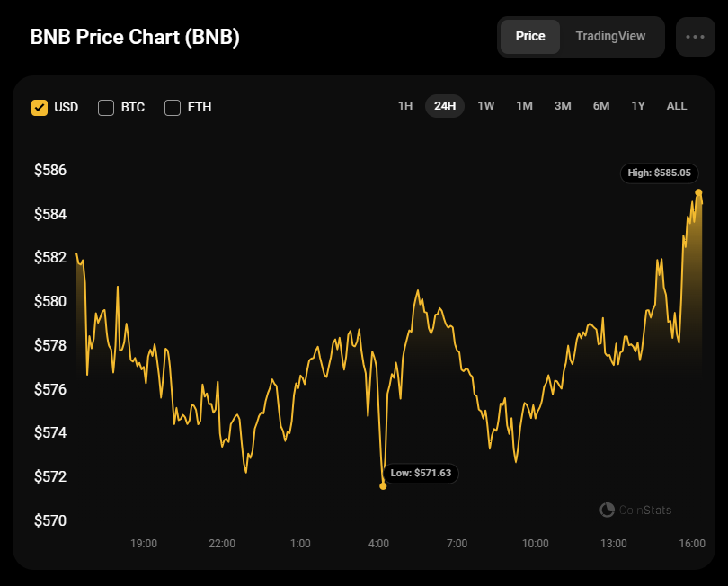Viewport: 728px width, 586px height.
Task: Select the 1H time range
Action: pyautogui.click(x=405, y=106)
